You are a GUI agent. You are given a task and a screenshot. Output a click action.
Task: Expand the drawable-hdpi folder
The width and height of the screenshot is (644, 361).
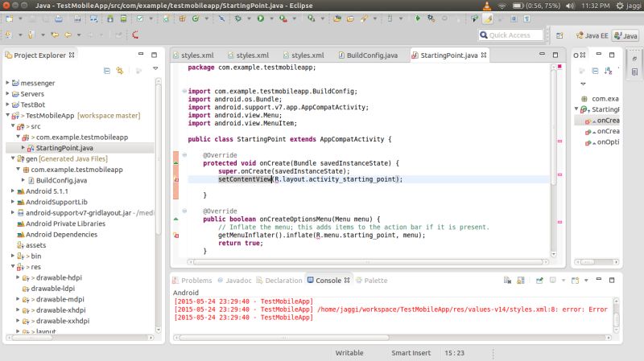coord(18,277)
